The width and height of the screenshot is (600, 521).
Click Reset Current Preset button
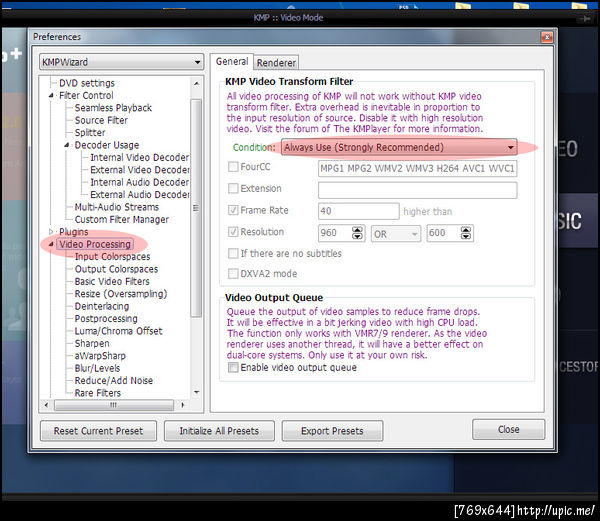tap(98, 431)
